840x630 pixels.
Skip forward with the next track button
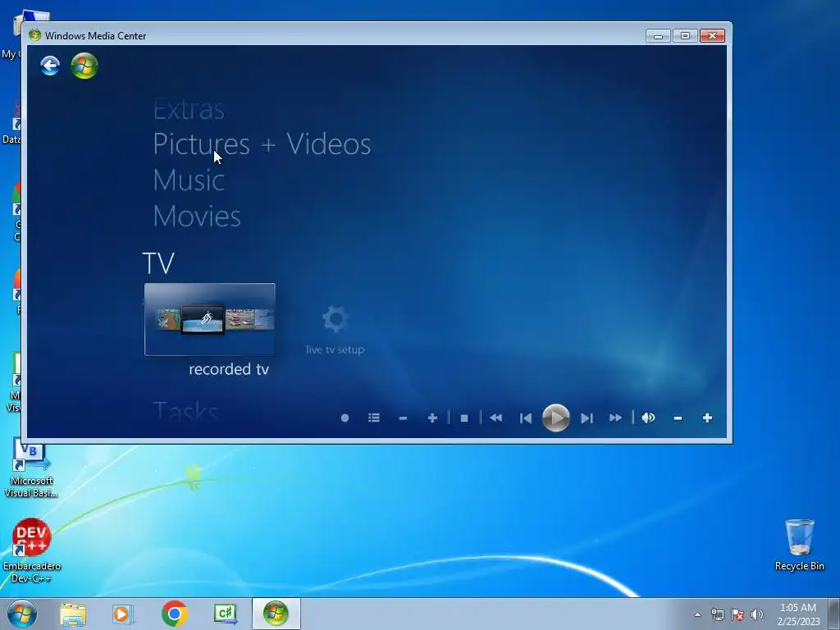[x=587, y=418]
